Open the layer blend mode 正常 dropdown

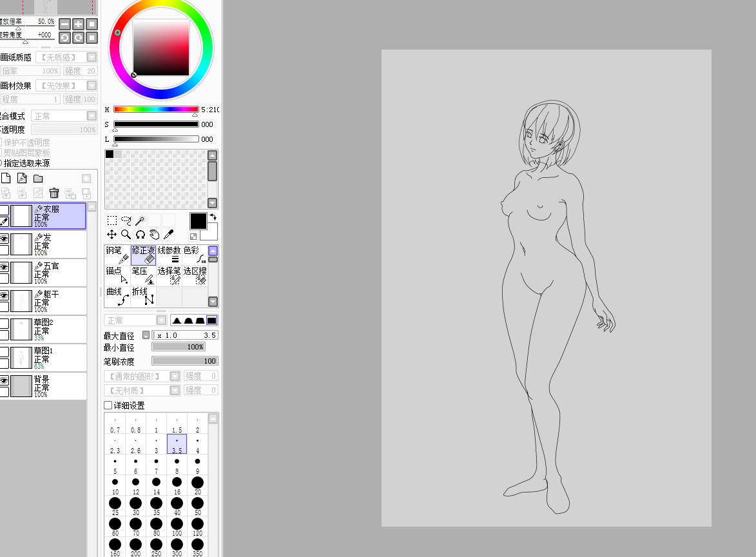pyautogui.click(x=92, y=116)
